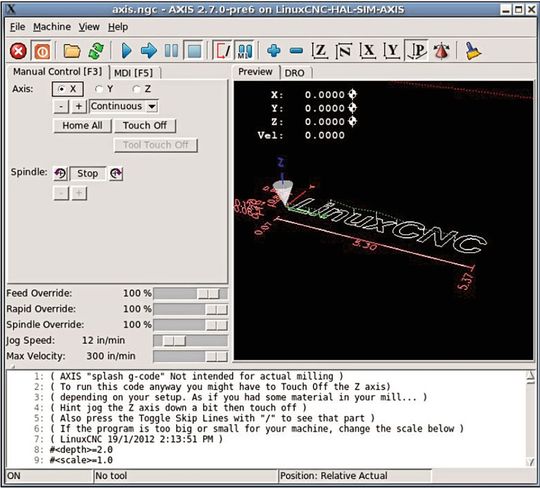
Task: Adjust the Feed Override slider
Action: click(x=190, y=293)
